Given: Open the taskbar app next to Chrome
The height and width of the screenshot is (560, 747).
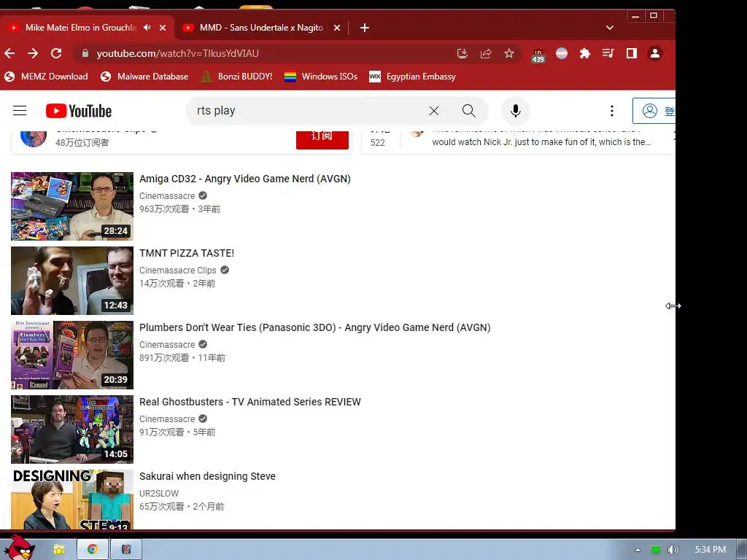Looking at the screenshot, I should point(126,549).
